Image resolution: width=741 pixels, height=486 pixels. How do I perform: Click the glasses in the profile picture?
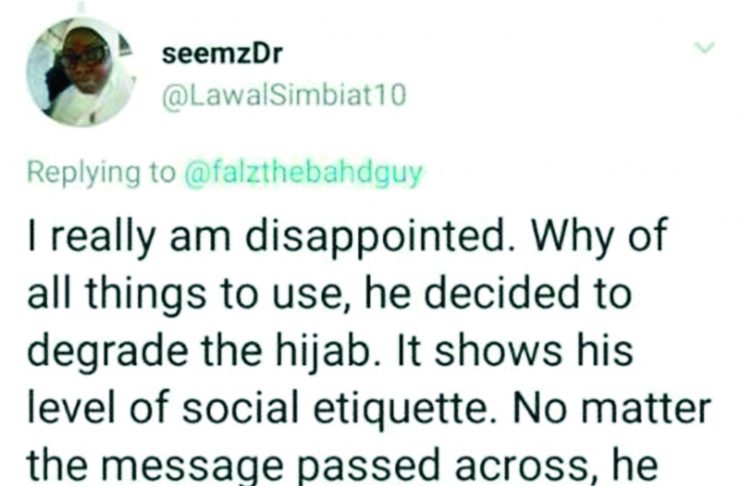pos(83,59)
